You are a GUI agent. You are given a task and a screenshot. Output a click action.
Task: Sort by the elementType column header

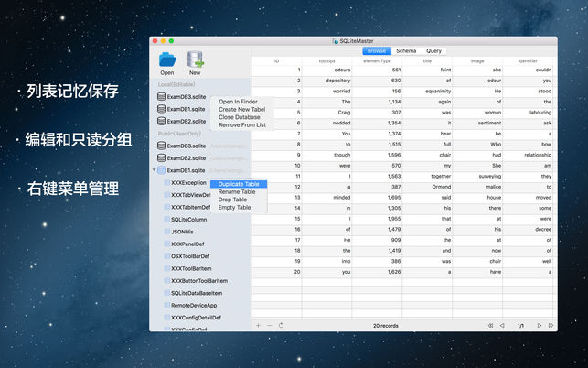(377, 60)
